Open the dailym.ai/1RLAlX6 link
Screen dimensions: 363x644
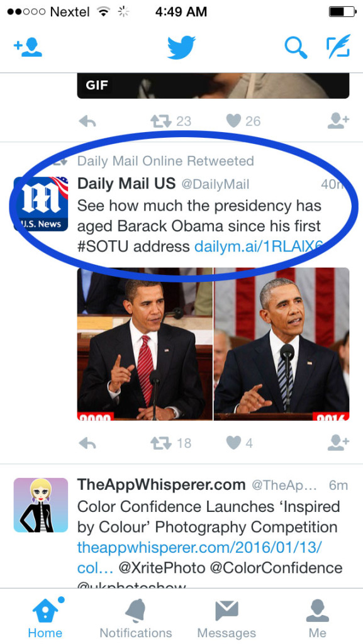(259, 247)
